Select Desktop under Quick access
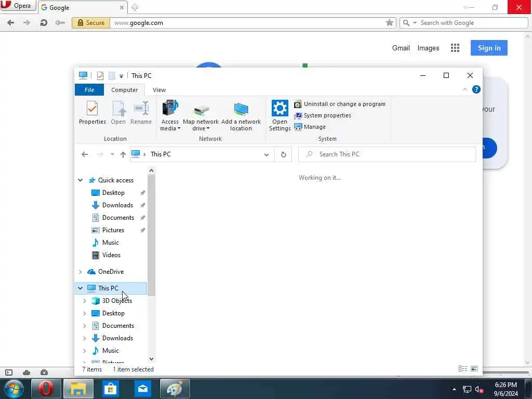The height and width of the screenshot is (399, 532). pos(113,193)
